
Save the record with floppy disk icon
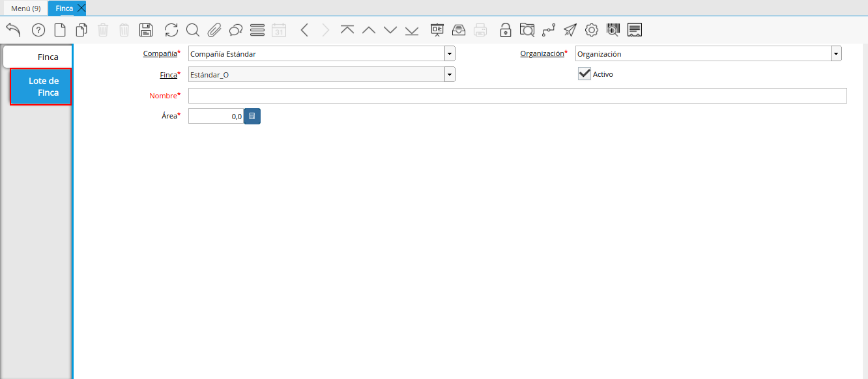(146, 30)
